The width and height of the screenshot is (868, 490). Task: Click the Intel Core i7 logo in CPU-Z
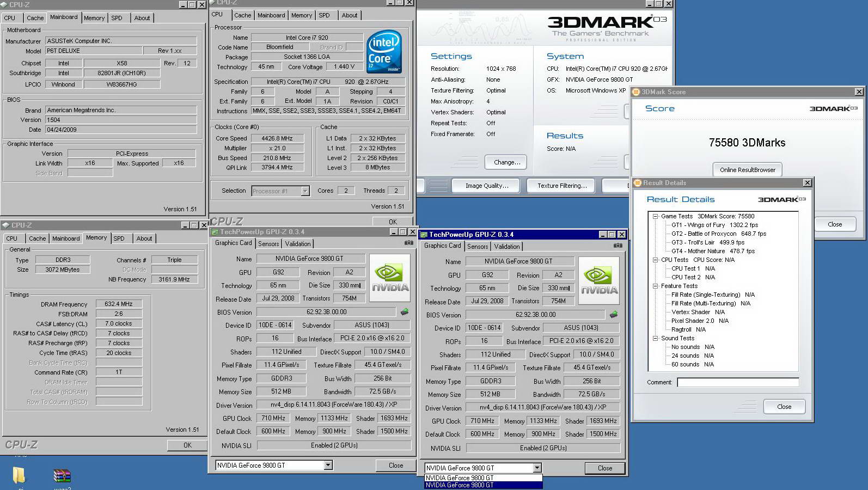click(384, 52)
